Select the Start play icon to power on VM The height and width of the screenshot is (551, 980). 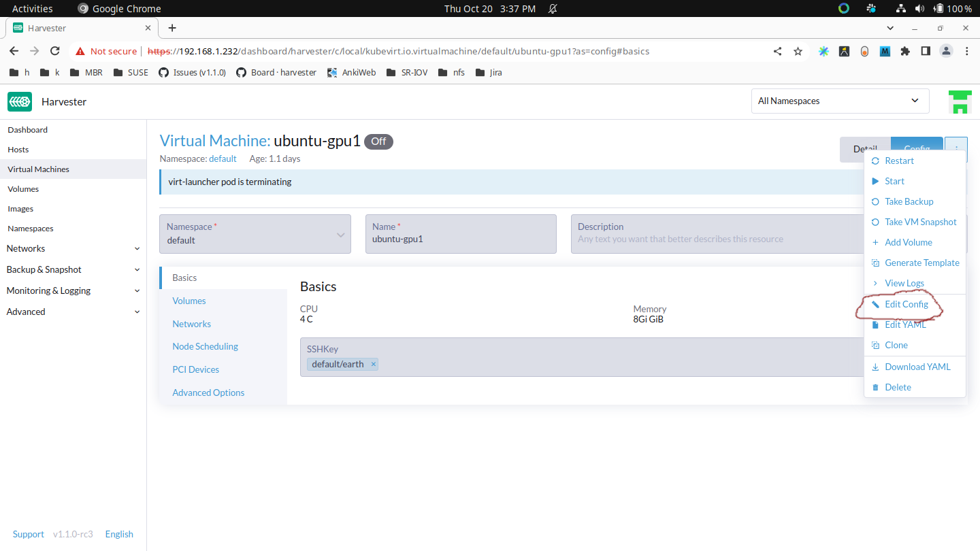875,181
